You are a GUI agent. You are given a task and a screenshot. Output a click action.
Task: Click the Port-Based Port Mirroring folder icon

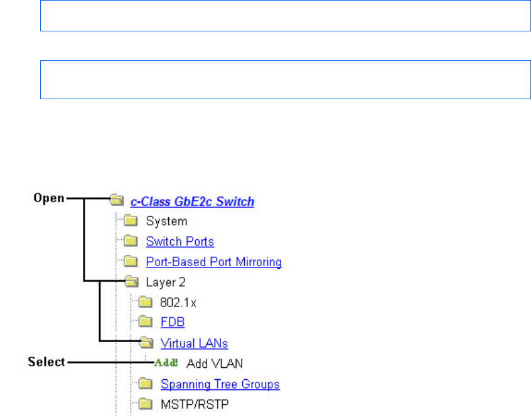(131, 262)
